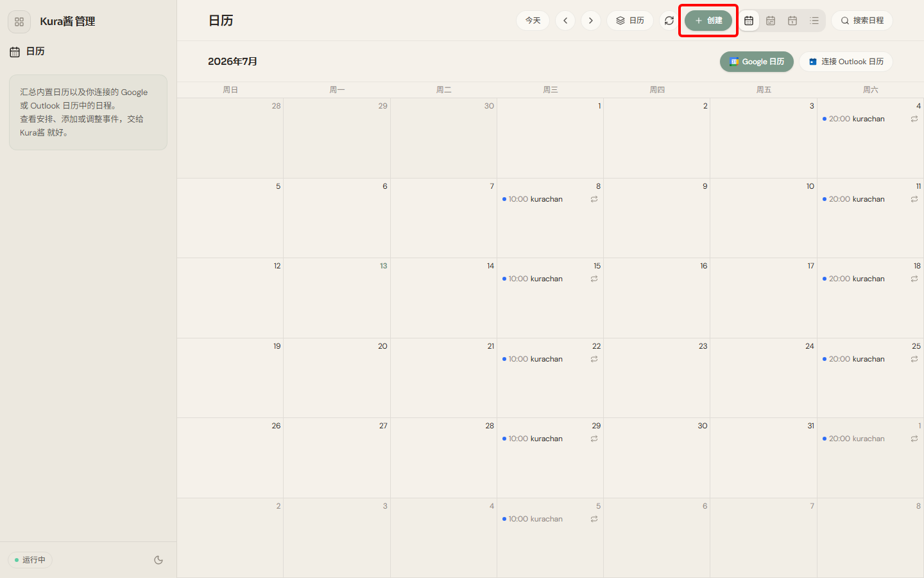Click the repeat icon on the July 4 event
This screenshot has height=578, width=924.
pos(914,119)
